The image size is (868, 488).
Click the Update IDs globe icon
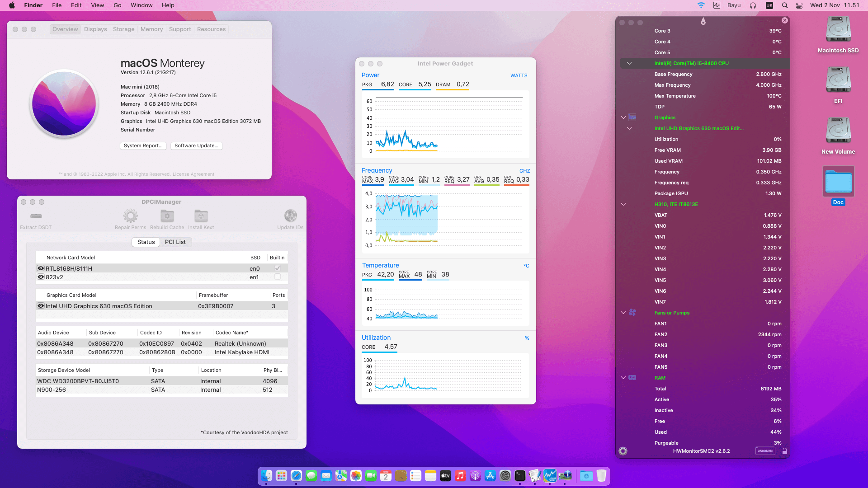coord(290,216)
